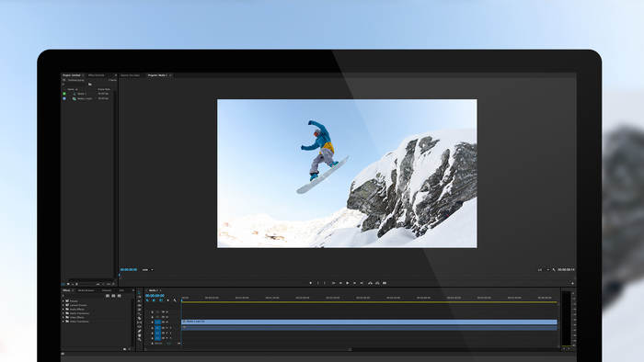
Task: Click the Play button in Program monitor
Action: tap(347, 283)
